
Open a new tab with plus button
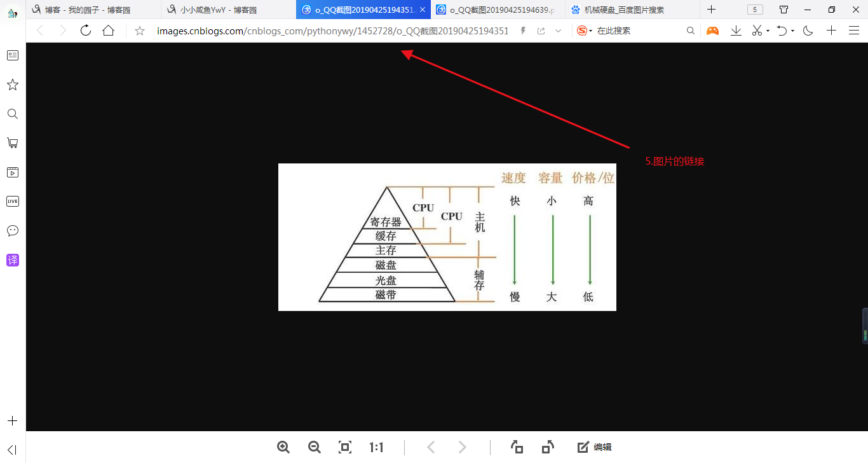coord(712,10)
